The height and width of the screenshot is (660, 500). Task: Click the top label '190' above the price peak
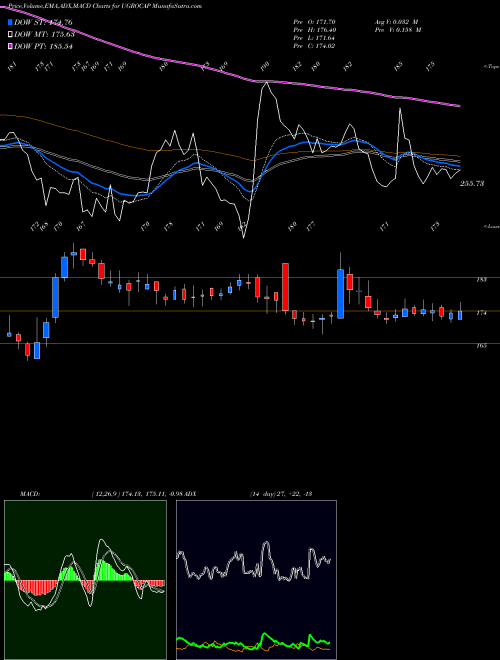(265, 66)
